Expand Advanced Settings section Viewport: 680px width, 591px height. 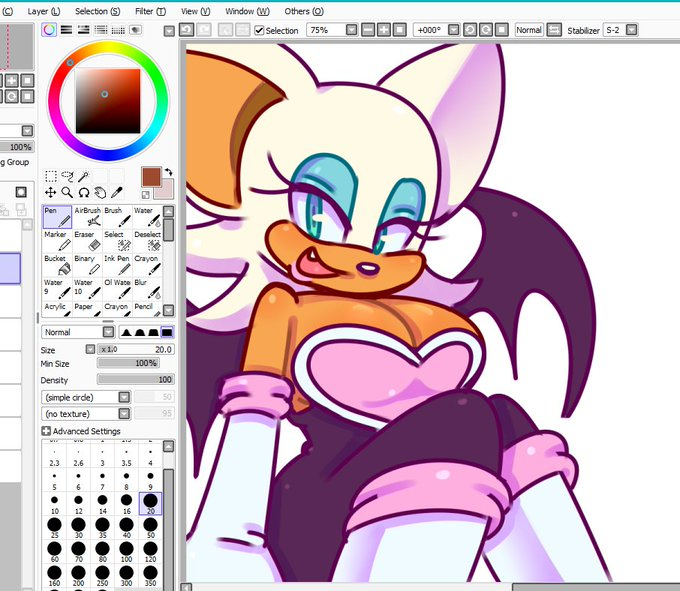tap(46, 432)
